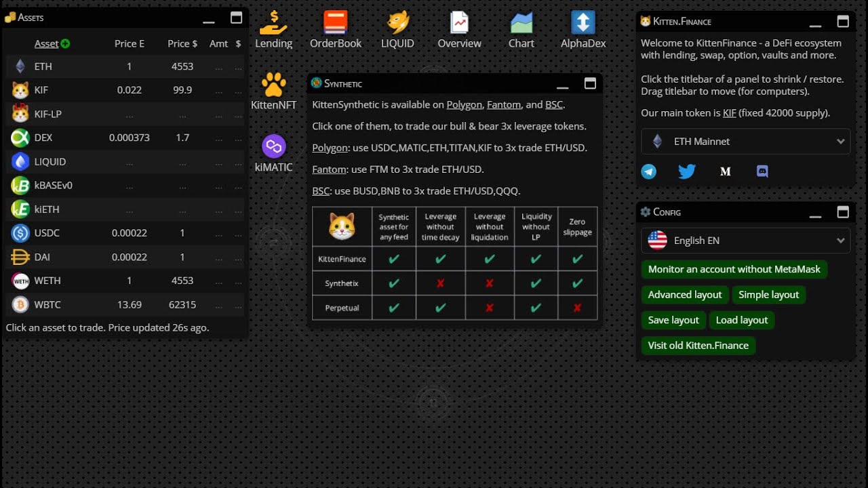
Task: Click the Asset column header link
Action: click(x=47, y=43)
